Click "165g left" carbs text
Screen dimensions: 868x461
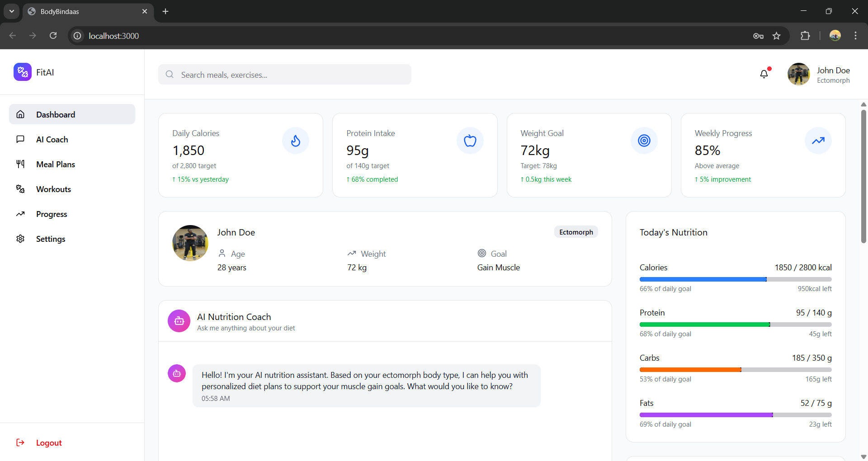818,379
